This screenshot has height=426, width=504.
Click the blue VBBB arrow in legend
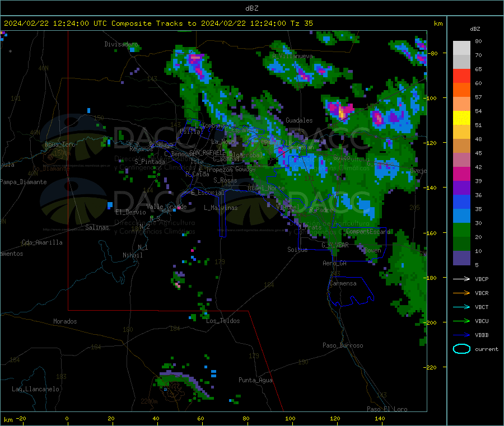(461, 335)
